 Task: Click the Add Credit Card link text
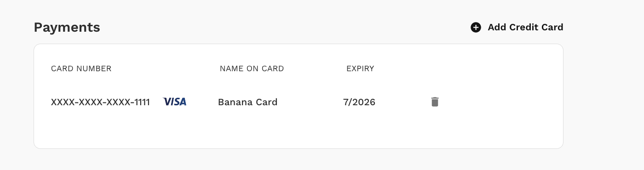525,28
